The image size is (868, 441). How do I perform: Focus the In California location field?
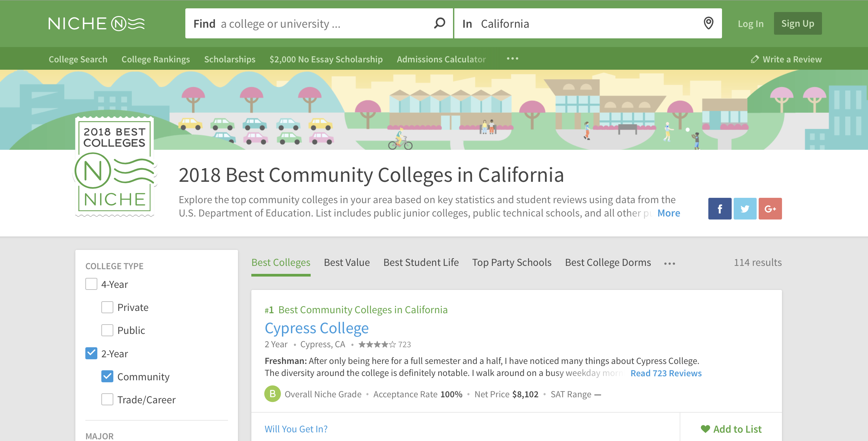[x=588, y=23]
